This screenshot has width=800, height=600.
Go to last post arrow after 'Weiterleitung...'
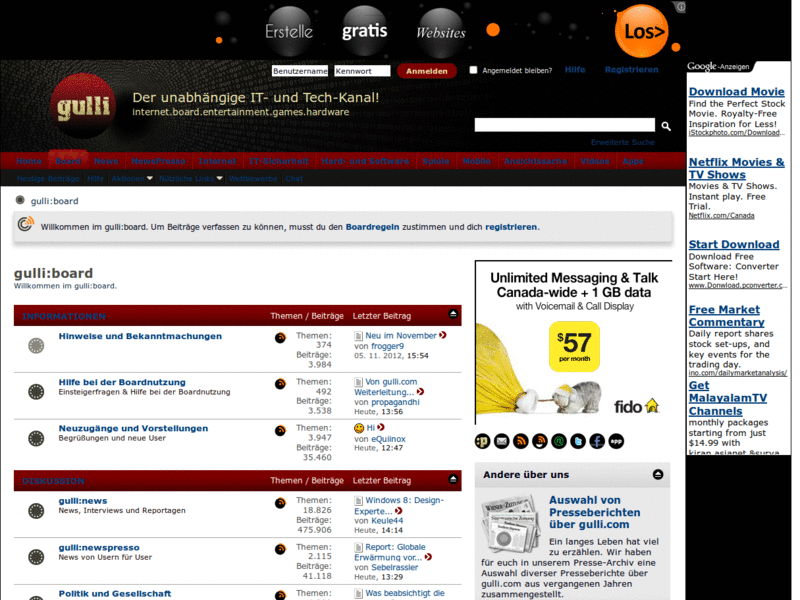tap(420, 392)
